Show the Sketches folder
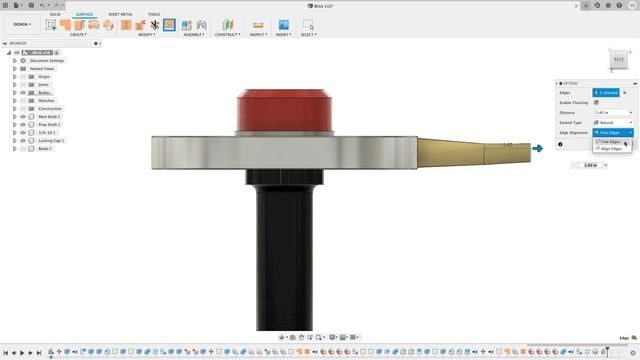This screenshot has width=640, height=360. tap(23, 100)
